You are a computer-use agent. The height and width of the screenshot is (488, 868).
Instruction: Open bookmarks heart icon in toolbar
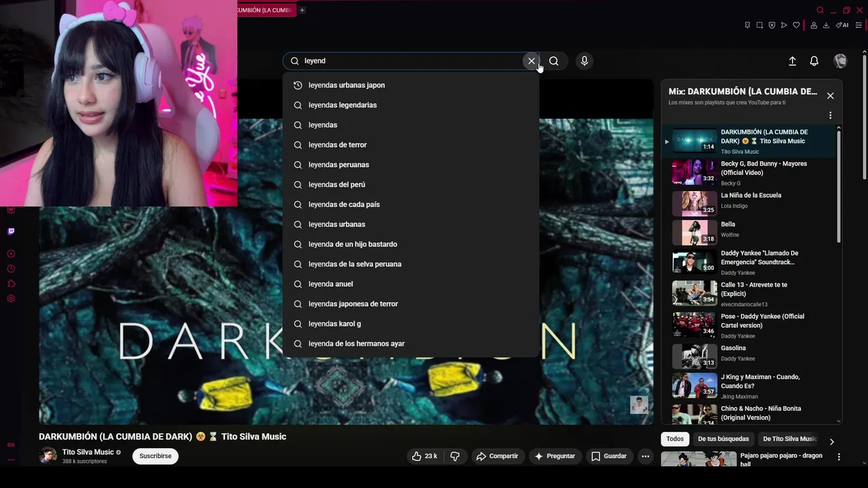click(796, 25)
